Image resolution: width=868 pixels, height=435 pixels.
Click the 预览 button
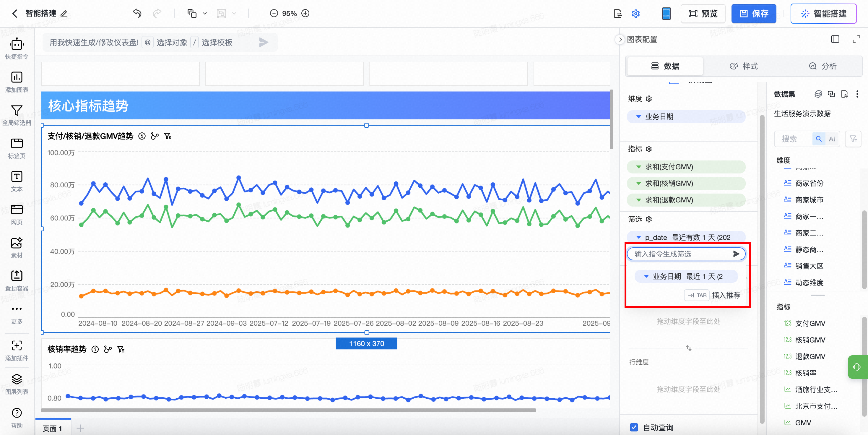[703, 14]
